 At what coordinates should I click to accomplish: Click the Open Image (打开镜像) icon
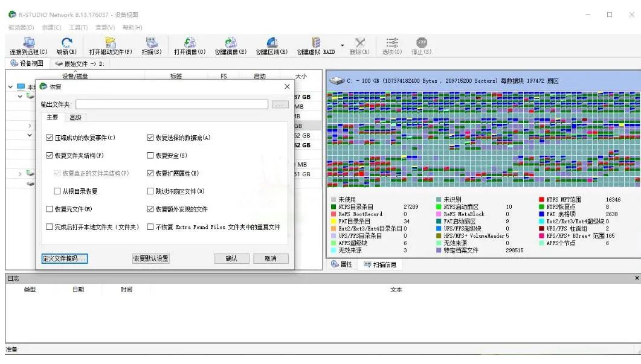click(x=190, y=42)
